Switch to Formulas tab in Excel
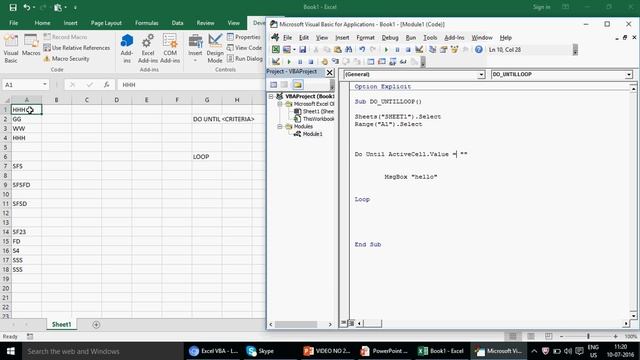This screenshot has height=360, width=640. [147, 23]
